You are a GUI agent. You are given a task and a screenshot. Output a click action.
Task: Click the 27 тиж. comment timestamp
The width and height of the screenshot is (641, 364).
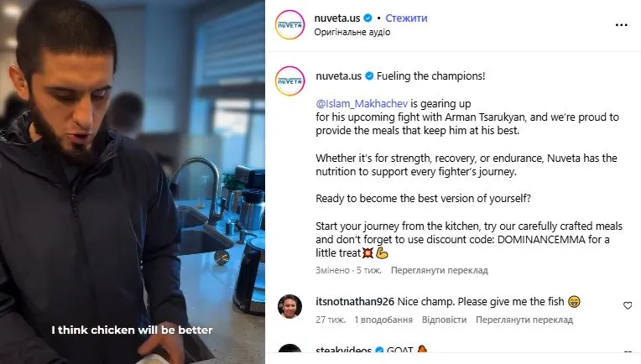click(x=331, y=320)
